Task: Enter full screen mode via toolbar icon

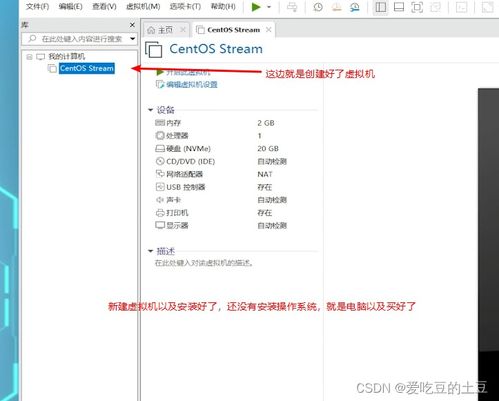Action: tap(417, 7)
